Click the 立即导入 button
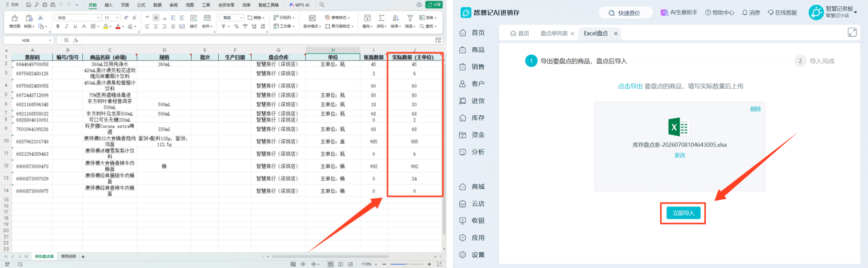 [x=683, y=213]
